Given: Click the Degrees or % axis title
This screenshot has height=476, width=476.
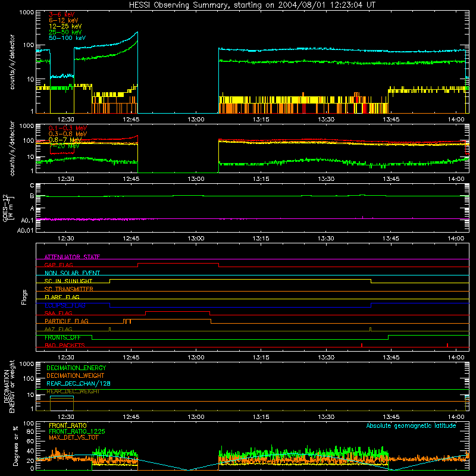Looking at the screenshot, I should click(x=15, y=446).
